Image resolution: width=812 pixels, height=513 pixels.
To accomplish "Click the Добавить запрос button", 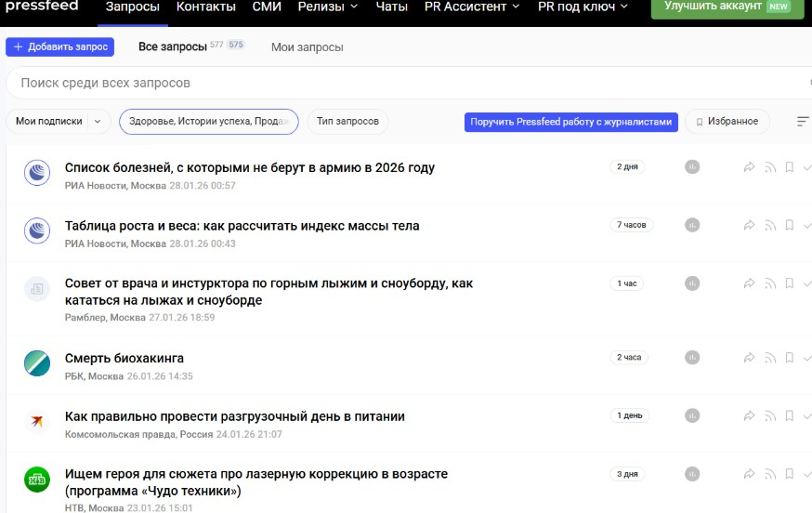I will tap(59, 46).
